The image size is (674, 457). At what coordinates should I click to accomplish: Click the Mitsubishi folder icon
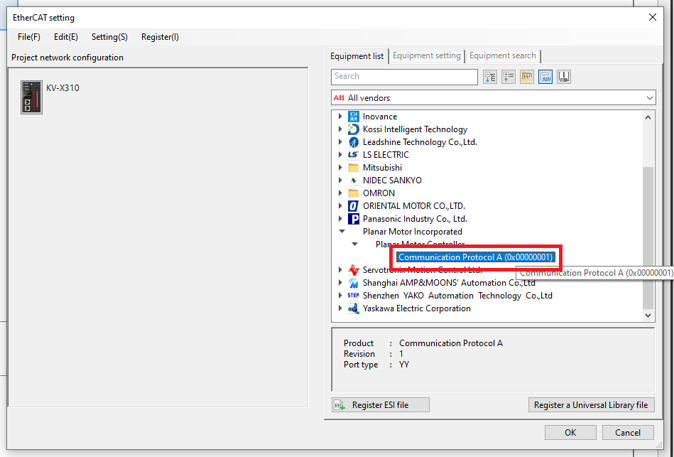[x=353, y=168]
